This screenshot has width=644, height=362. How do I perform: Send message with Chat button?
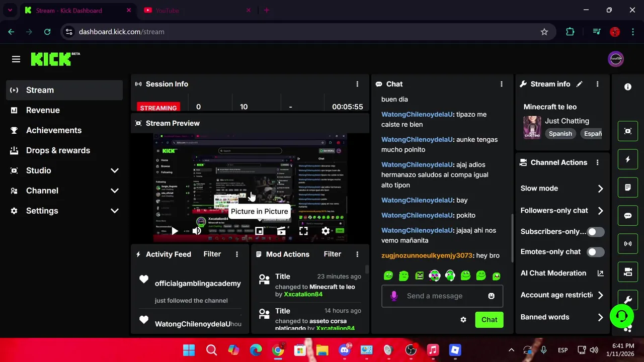coord(489,320)
